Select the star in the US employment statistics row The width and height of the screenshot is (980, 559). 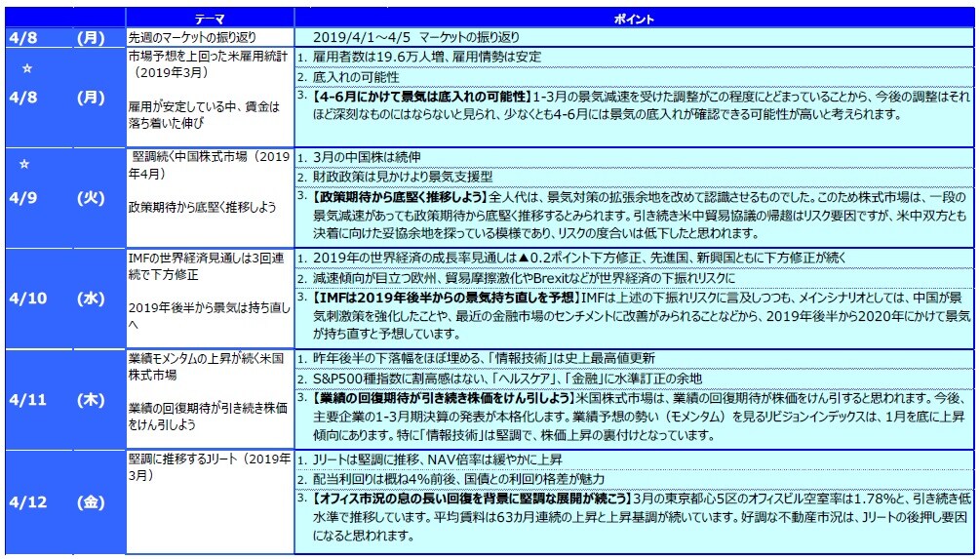(27, 69)
